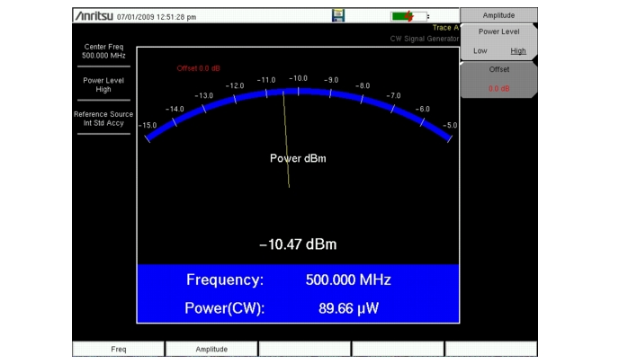Click the Frequency: label
Screen dimensions: 619x364
225,280
